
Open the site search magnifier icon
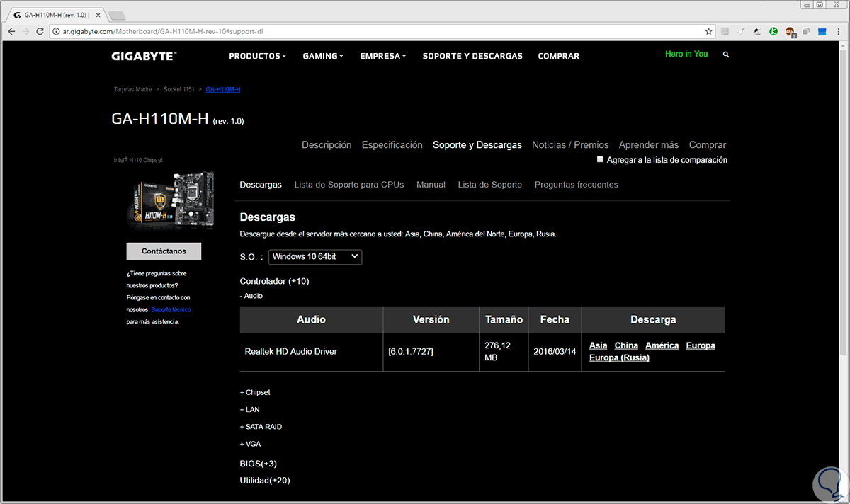coord(726,55)
